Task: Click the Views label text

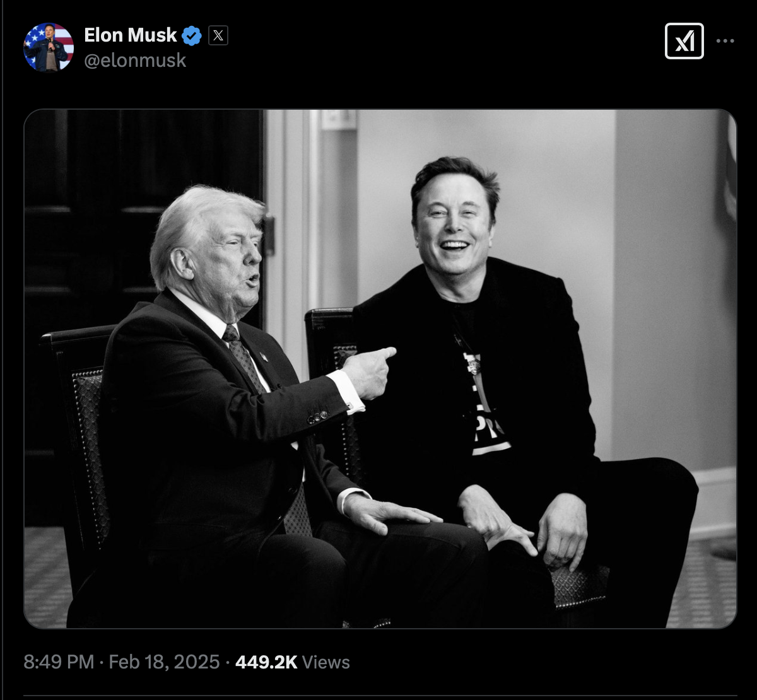Action: point(326,662)
